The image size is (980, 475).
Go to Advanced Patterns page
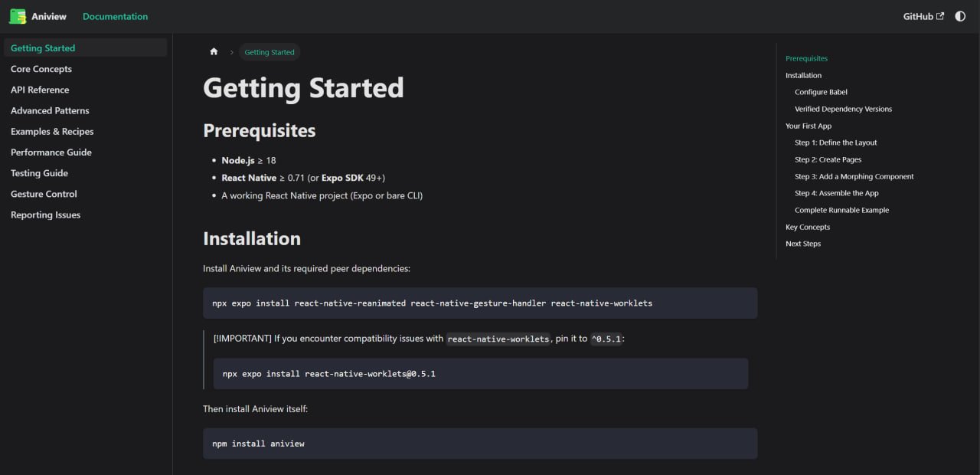50,110
